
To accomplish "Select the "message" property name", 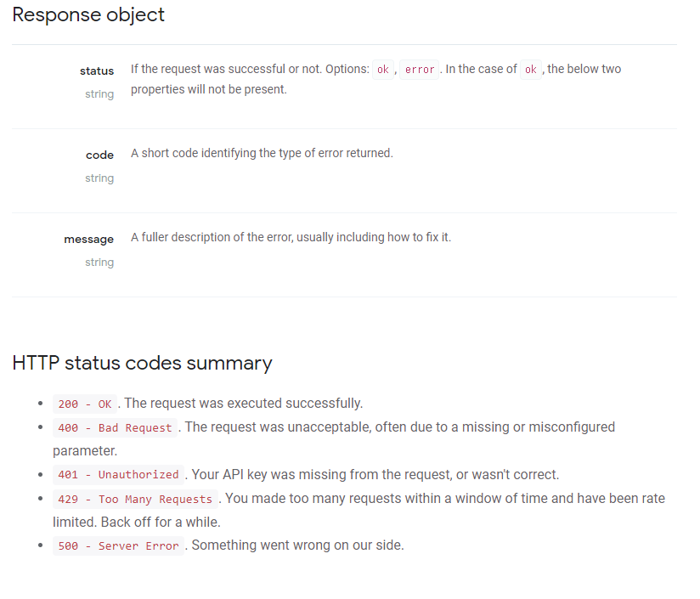I will click(x=88, y=239).
